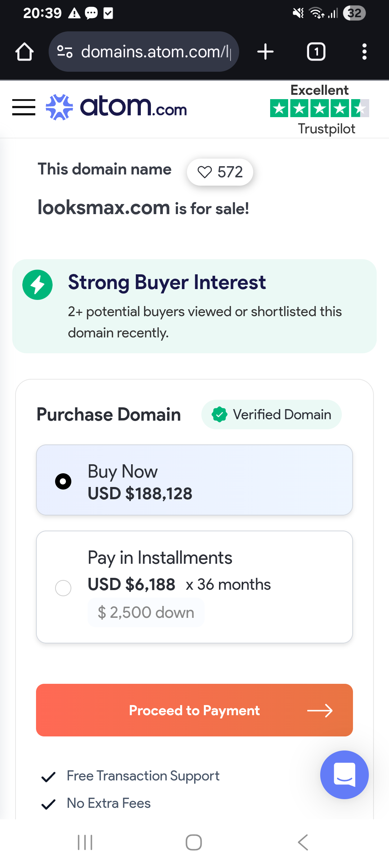This screenshot has width=389, height=868.
Task: Tap the Strong Buyer Interest lightning icon
Action: [x=37, y=285]
